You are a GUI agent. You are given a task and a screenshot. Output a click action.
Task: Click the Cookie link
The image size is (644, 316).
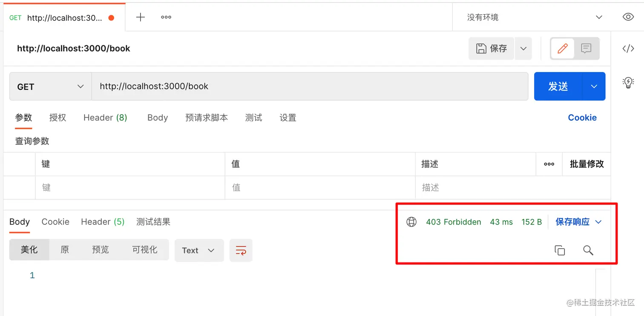[x=582, y=118]
